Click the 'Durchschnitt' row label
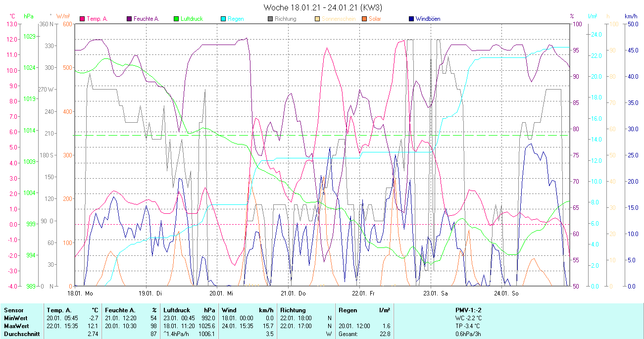The image size is (644, 339). coord(21,334)
